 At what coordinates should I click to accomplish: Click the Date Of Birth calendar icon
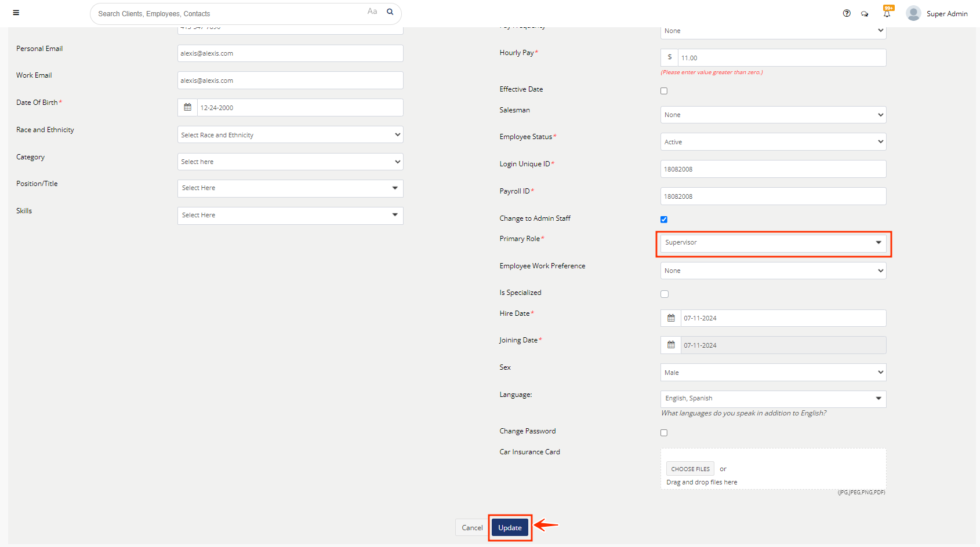pyautogui.click(x=187, y=107)
